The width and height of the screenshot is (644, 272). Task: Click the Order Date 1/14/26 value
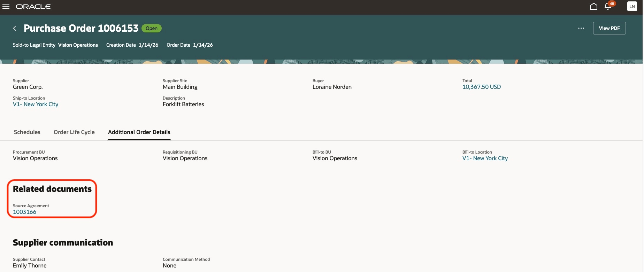click(x=203, y=45)
